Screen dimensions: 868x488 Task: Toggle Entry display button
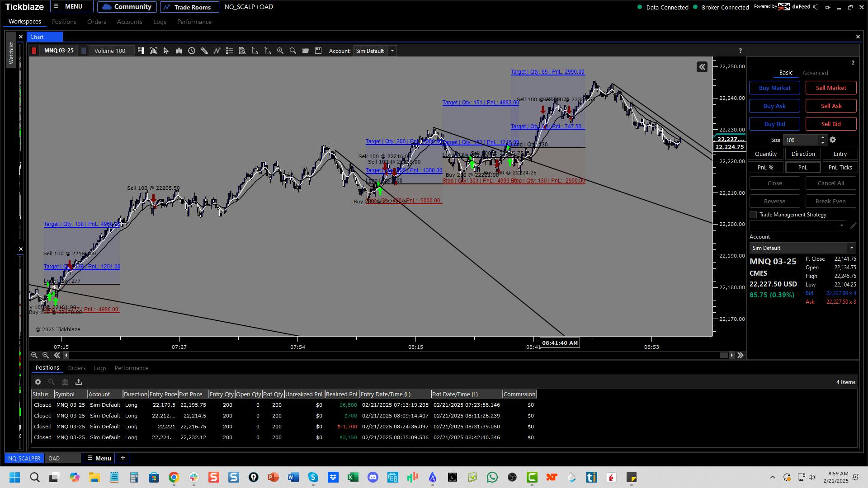coord(840,154)
